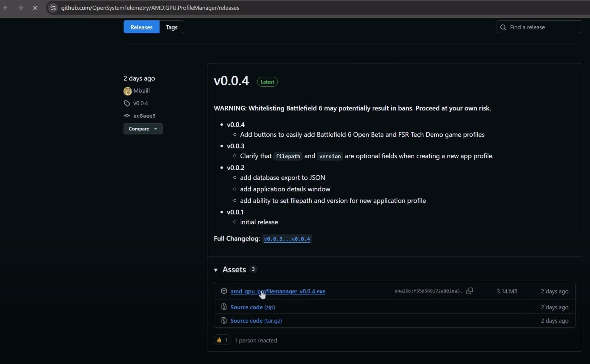Open the ac8aee3 commit
Image resolution: width=590 pixels, height=364 pixels.
click(x=144, y=115)
